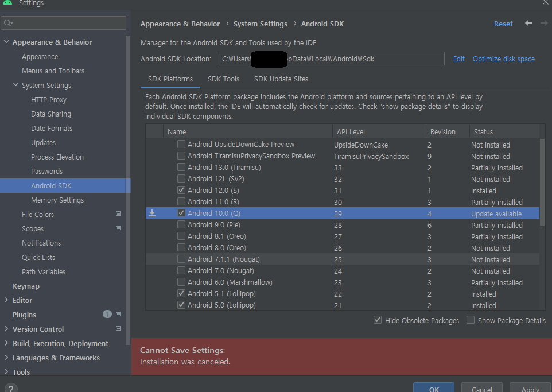The image size is (552, 392).
Task: Collapse the Appearance & Behavior tree node
Action: pyautogui.click(x=6, y=42)
